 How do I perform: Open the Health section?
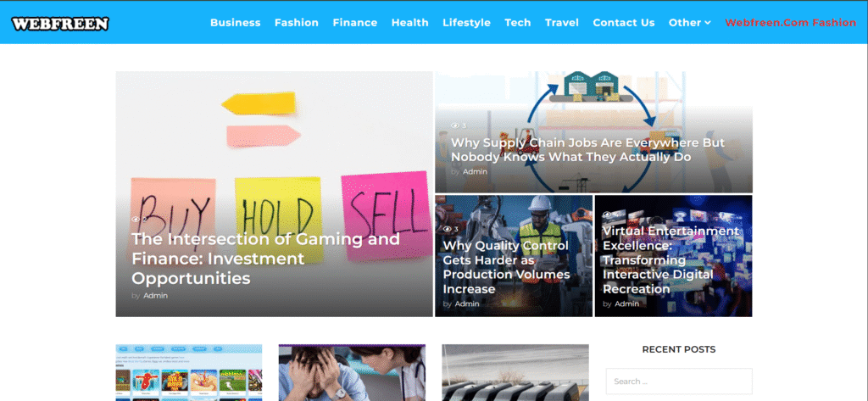(x=409, y=23)
